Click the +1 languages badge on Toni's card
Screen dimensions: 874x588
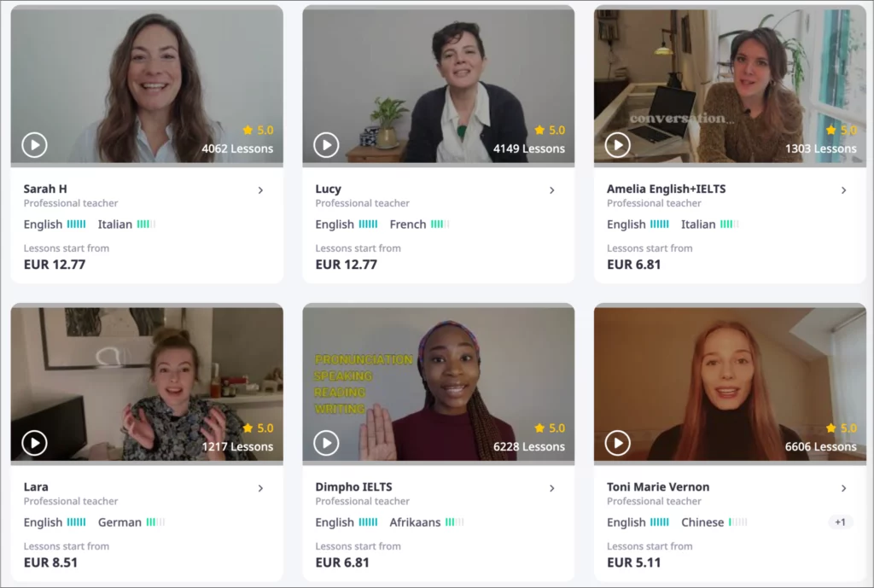(x=840, y=521)
